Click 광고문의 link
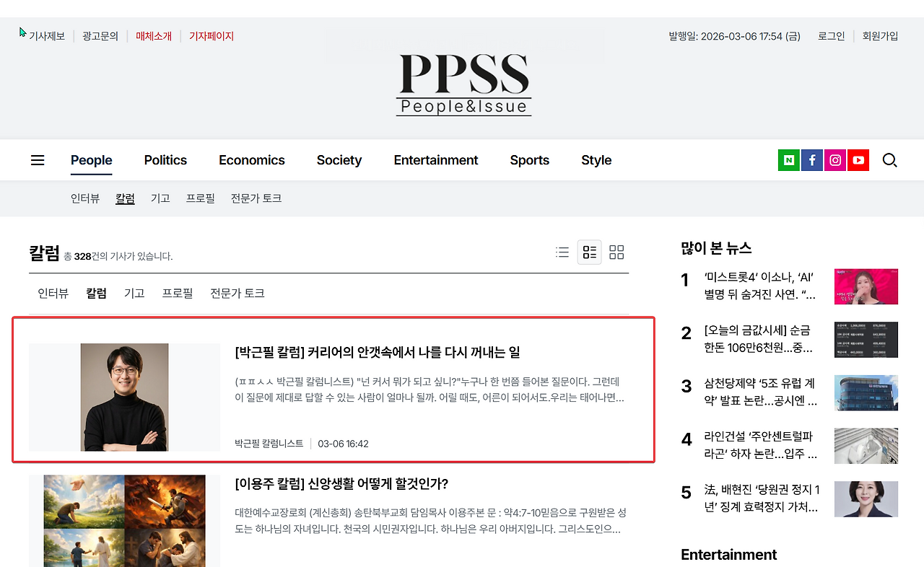The width and height of the screenshot is (924, 567). (x=100, y=36)
